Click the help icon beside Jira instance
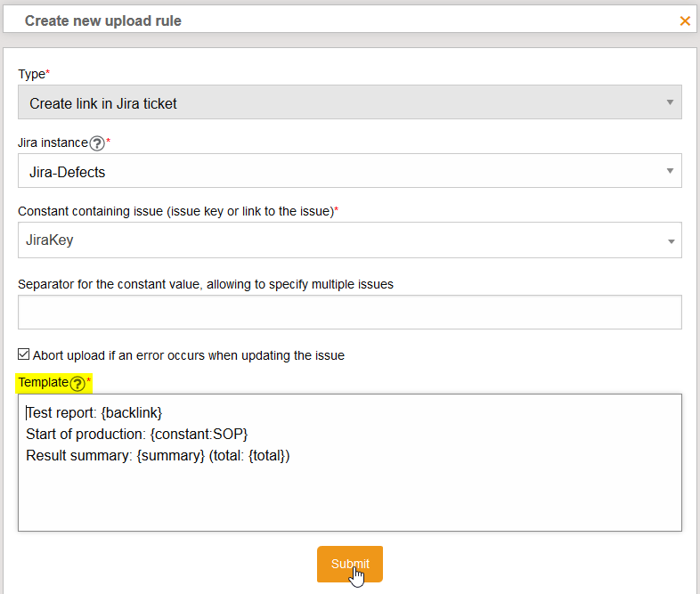Screen dimensions: 700x594 [x=97, y=143]
